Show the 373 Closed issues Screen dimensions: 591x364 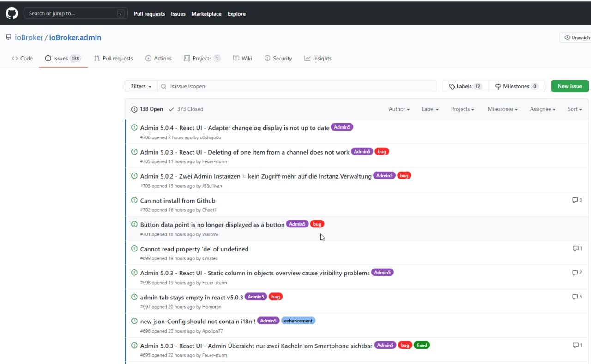tap(186, 109)
